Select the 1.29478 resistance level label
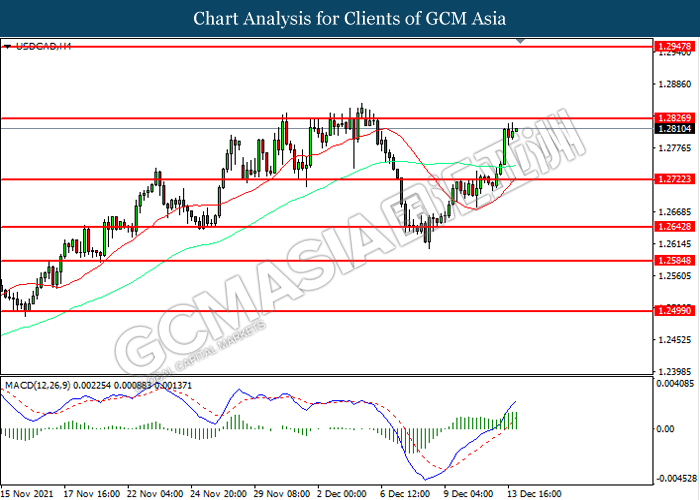 (675, 46)
